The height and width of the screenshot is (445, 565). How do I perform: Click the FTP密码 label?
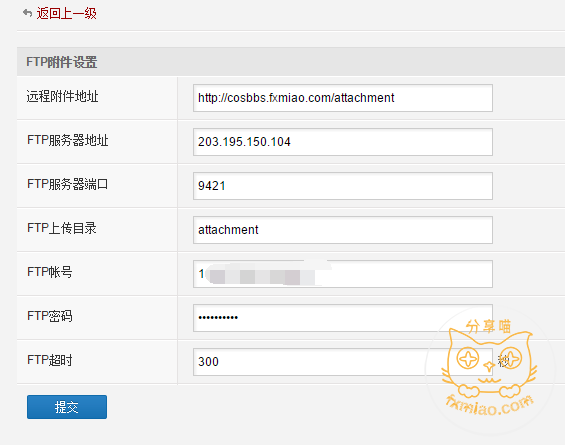click(50, 316)
